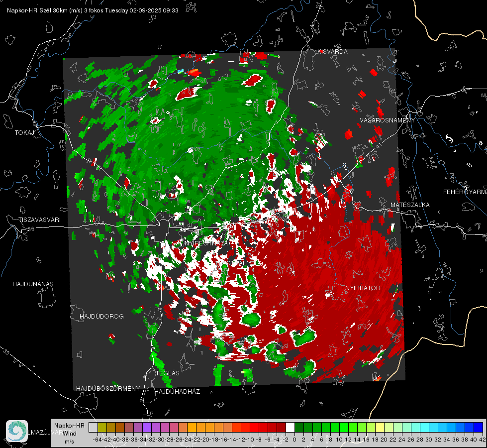487x448 pixels.
Task: Click the swirl logo icon at bottom-left
Action: pos(17,431)
